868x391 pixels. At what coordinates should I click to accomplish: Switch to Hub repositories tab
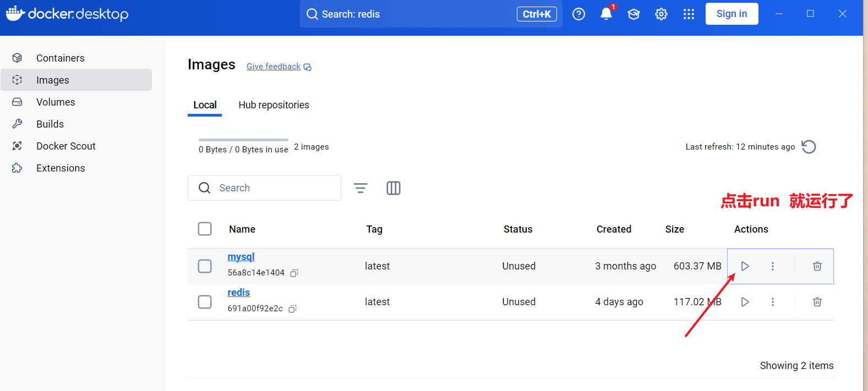click(x=274, y=105)
